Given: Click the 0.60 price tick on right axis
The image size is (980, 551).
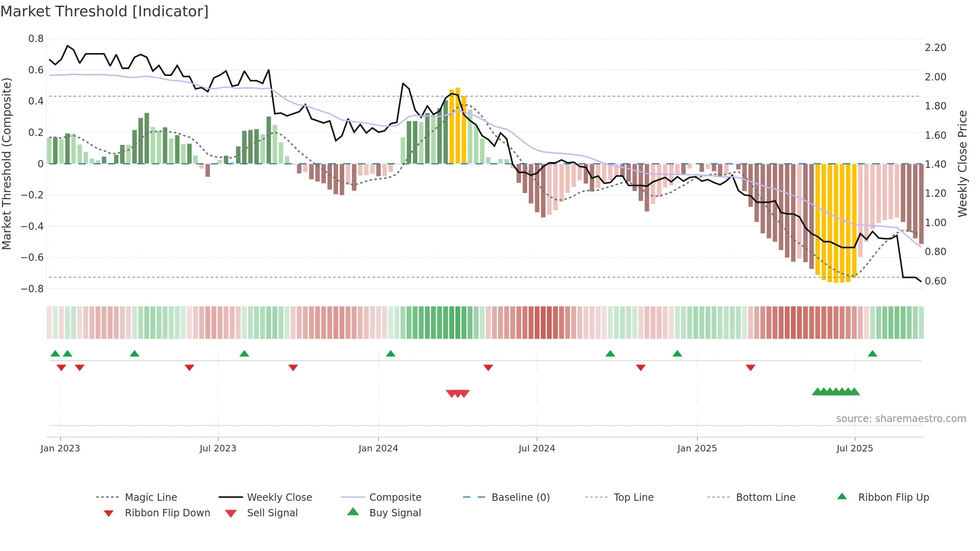Looking at the screenshot, I should [935, 281].
